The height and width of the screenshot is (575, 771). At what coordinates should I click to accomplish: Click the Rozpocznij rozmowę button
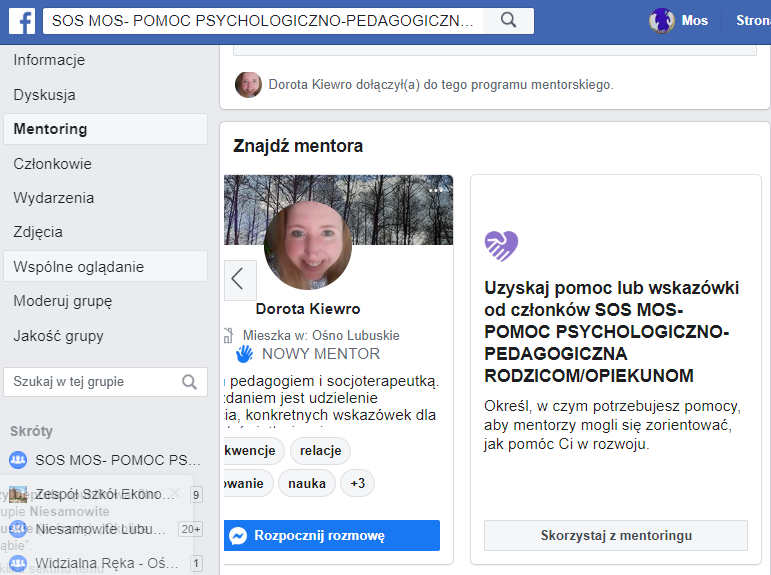point(332,535)
